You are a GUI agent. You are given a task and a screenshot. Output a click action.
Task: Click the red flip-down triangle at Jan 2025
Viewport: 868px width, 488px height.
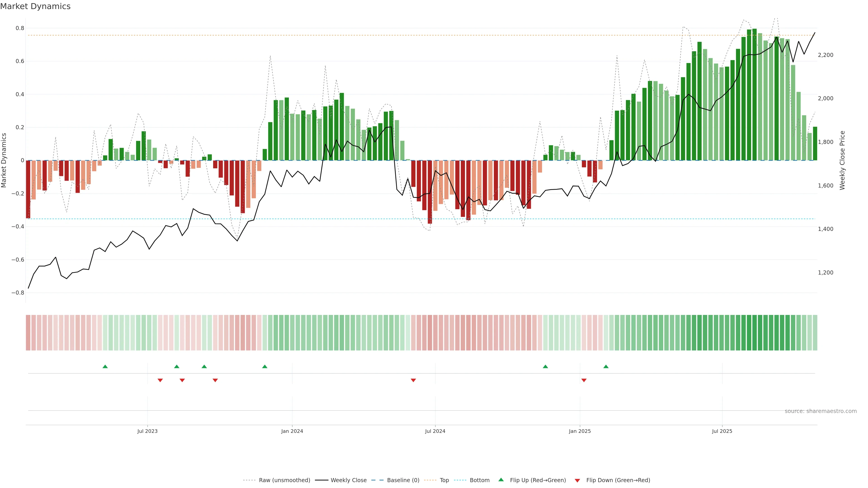584,380
